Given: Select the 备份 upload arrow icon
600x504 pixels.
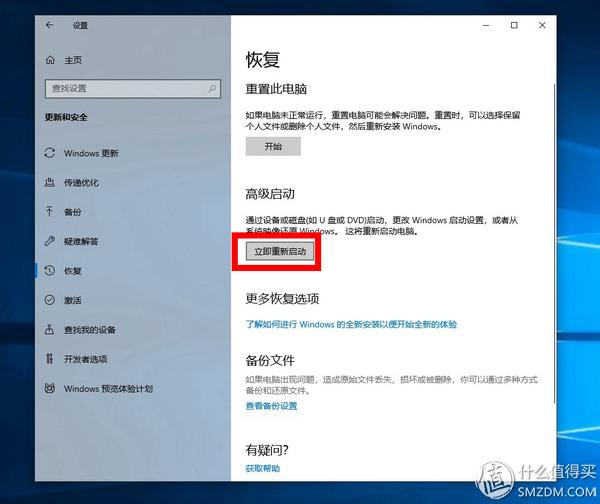Looking at the screenshot, I should [49, 212].
